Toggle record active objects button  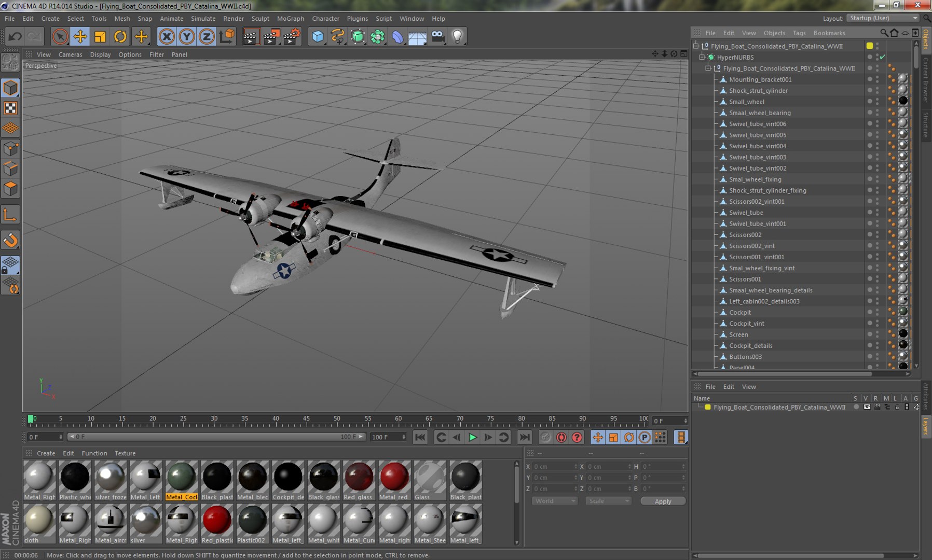(545, 437)
